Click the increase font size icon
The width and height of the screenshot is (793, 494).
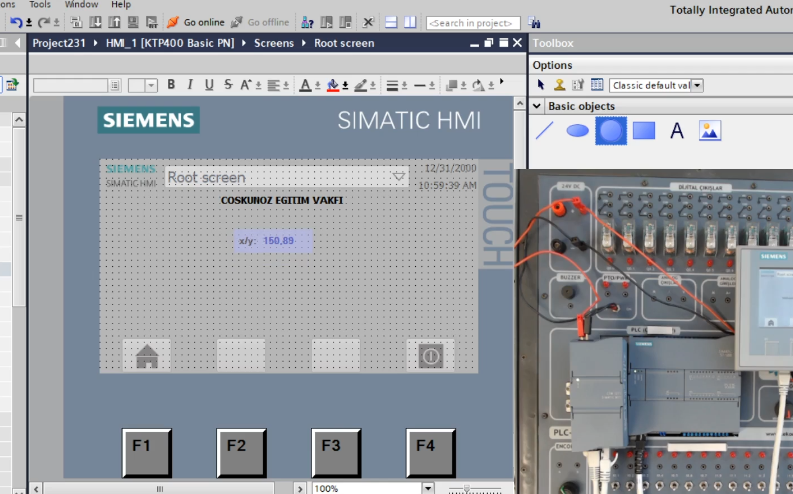246,84
